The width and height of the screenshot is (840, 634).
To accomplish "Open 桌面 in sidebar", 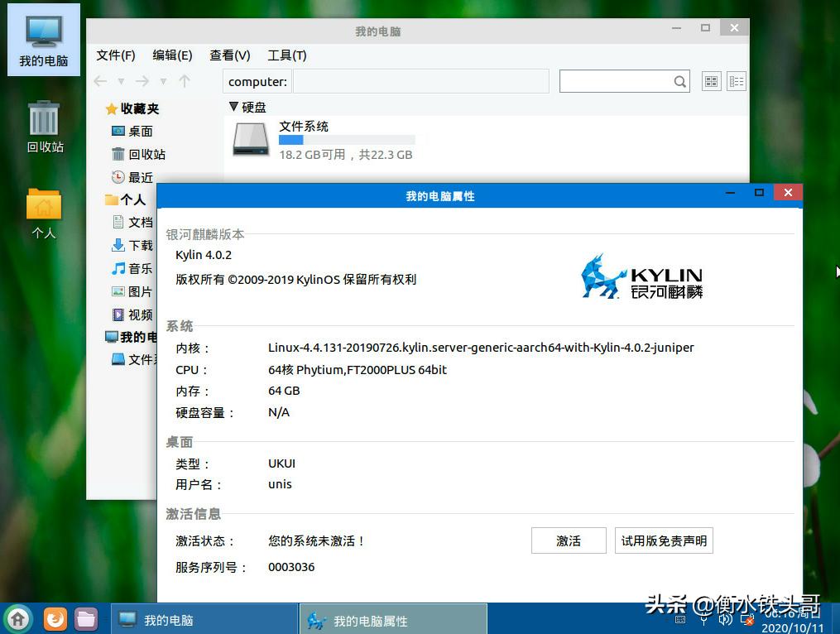I will pyautogui.click(x=132, y=132).
